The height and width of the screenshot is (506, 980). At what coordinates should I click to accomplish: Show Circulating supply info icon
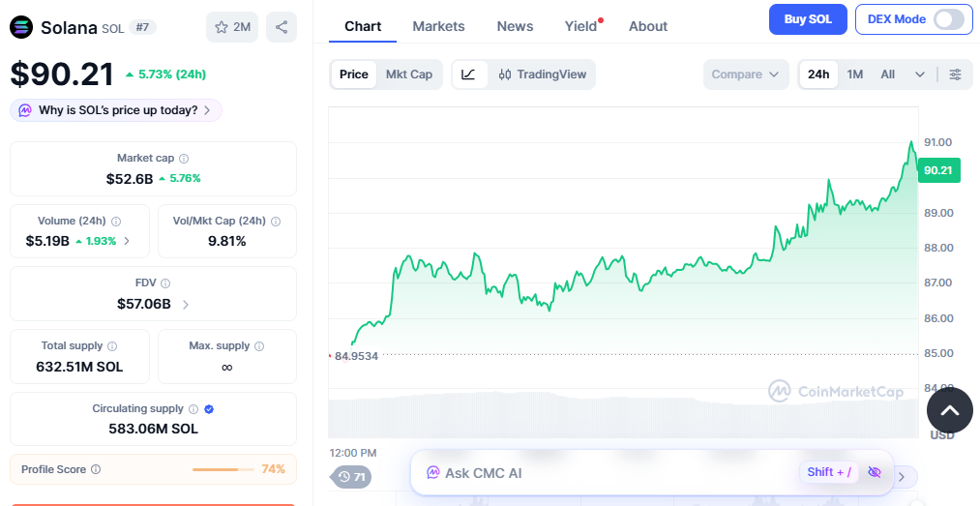[193, 409]
